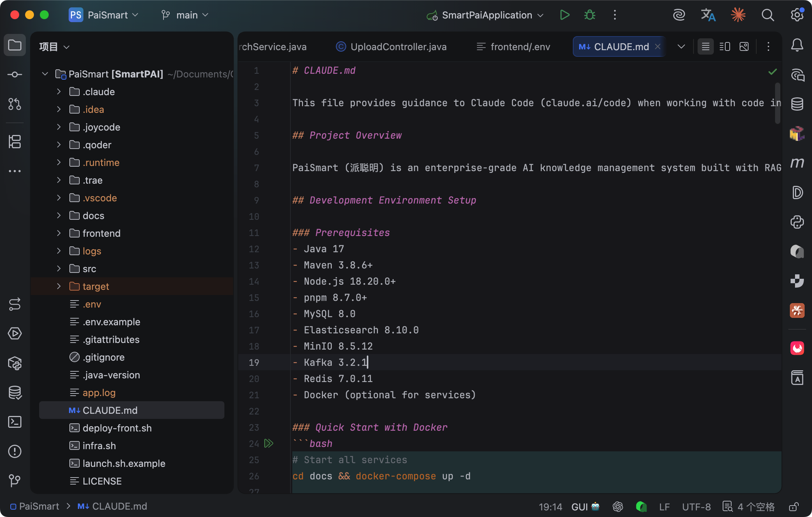Click the LF line separator in the status bar
812x517 pixels.
pyautogui.click(x=664, y=507)
